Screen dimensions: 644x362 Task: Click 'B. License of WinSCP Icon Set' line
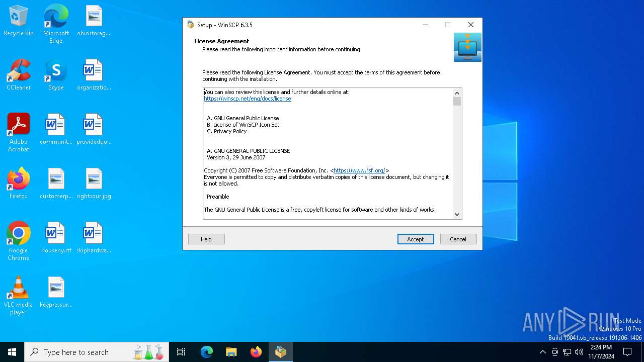243,125
